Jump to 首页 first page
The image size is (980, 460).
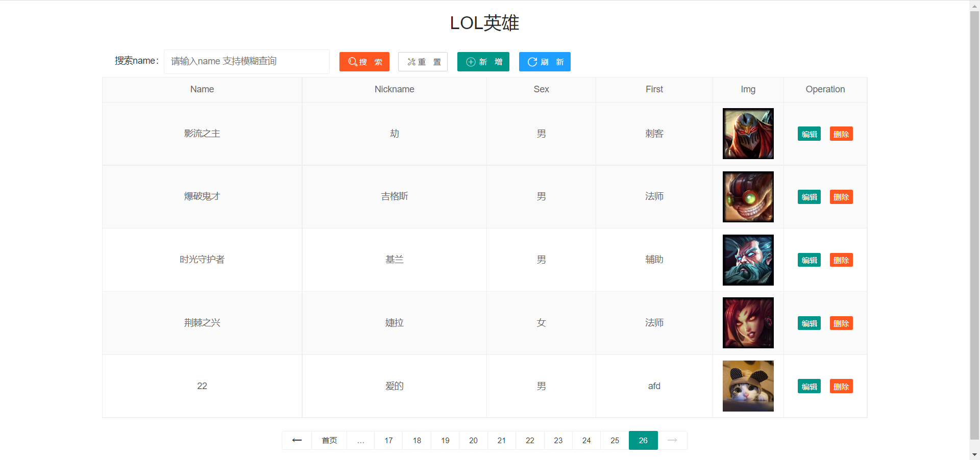click(329, 440)
